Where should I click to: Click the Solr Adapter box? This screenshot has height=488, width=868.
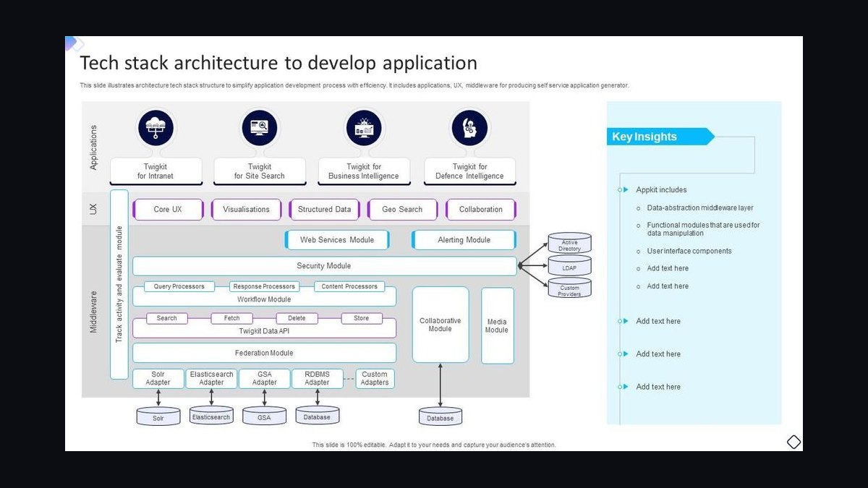(158, 379)
